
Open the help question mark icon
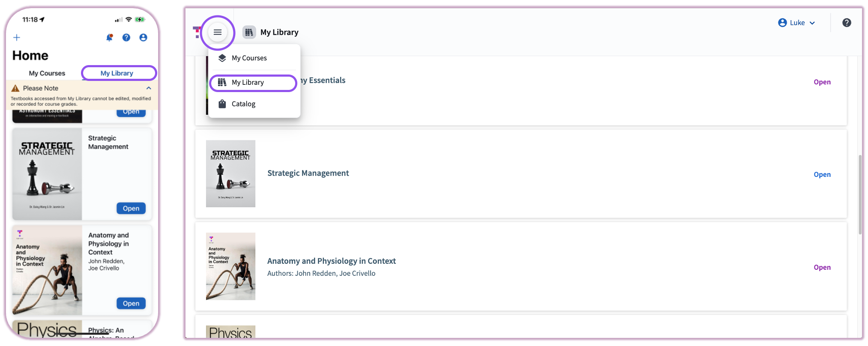pos(847,22)
